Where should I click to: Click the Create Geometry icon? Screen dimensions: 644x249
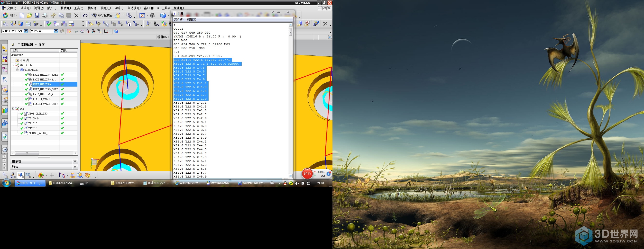point(20,24)
